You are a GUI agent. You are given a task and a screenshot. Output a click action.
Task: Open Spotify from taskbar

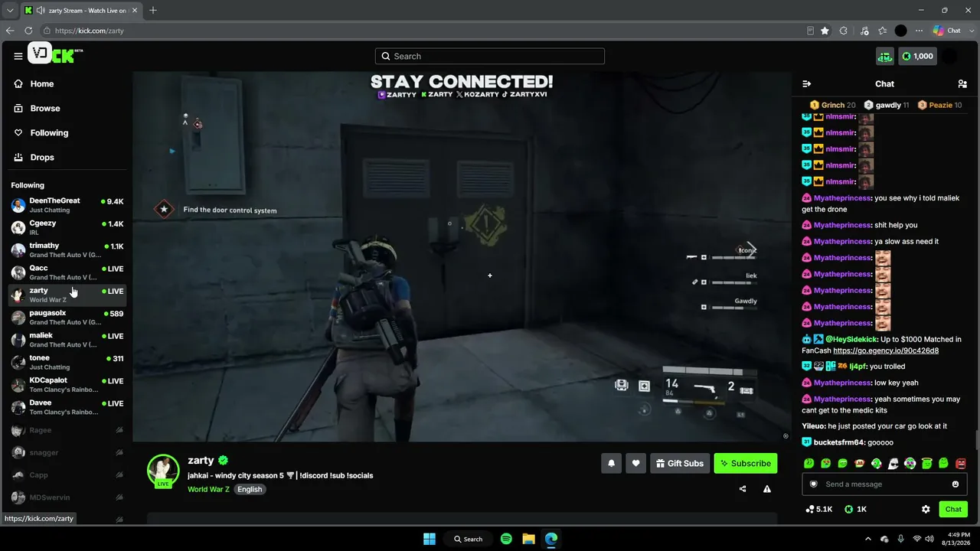(506, 539)
